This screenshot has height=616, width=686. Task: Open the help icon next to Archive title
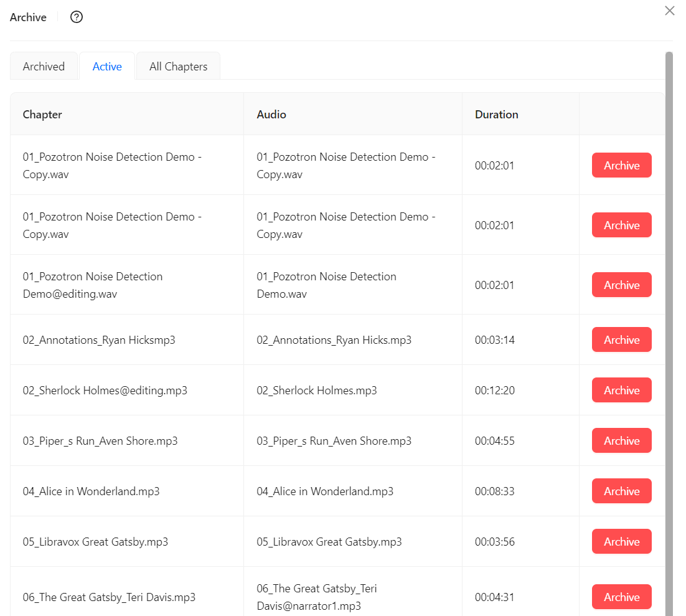click(76, 17)
